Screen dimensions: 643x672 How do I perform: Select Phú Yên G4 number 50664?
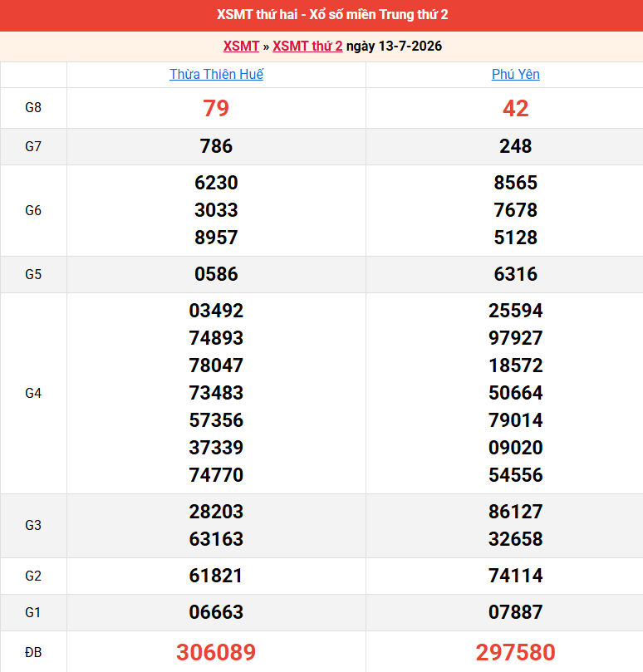click(x=515, y=393)
